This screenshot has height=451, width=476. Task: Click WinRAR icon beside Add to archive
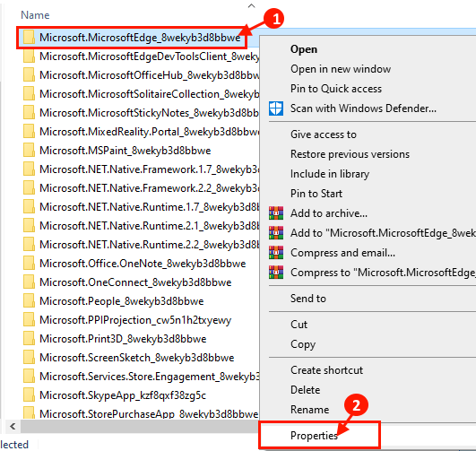(276, 213)
